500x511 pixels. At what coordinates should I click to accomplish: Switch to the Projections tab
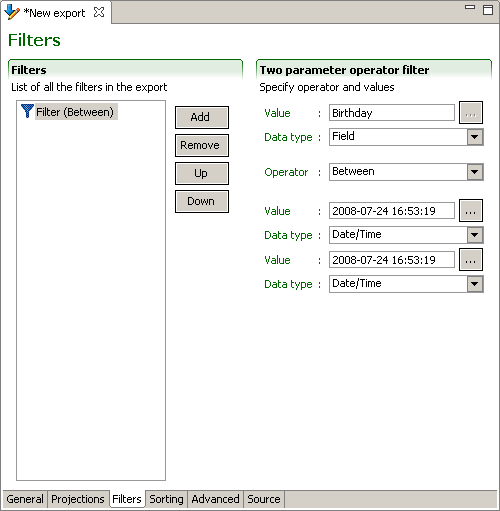(78, 499)
